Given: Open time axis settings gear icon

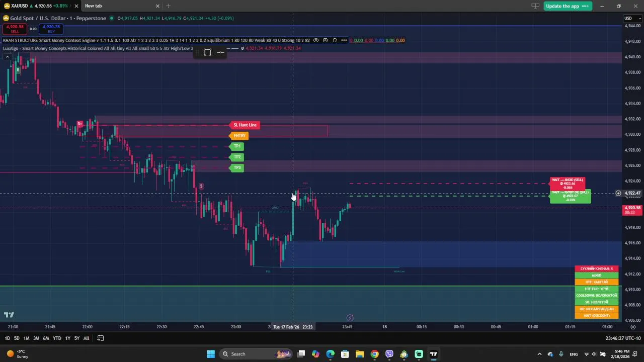Looking at the screenshot, I should tap(633, 327).
